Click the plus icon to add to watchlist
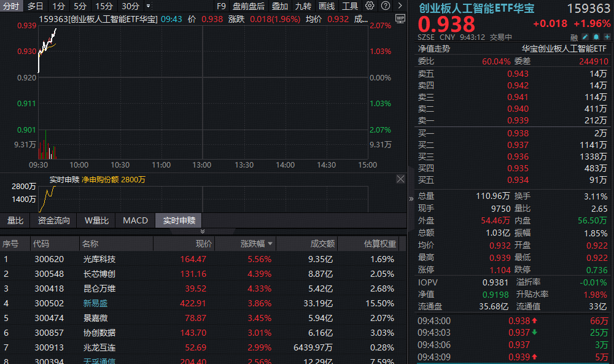 click(607, 37)
